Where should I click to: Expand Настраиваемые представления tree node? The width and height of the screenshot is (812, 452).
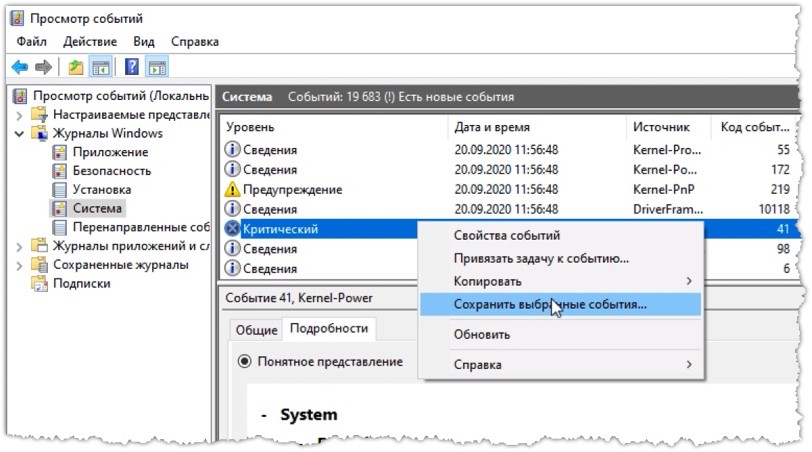coord(19,115)
